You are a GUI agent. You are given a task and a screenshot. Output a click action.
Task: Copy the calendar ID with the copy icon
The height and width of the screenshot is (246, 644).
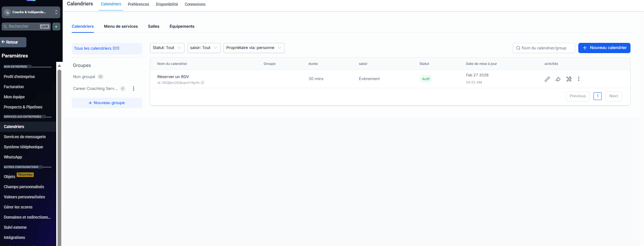click(202, 82)
